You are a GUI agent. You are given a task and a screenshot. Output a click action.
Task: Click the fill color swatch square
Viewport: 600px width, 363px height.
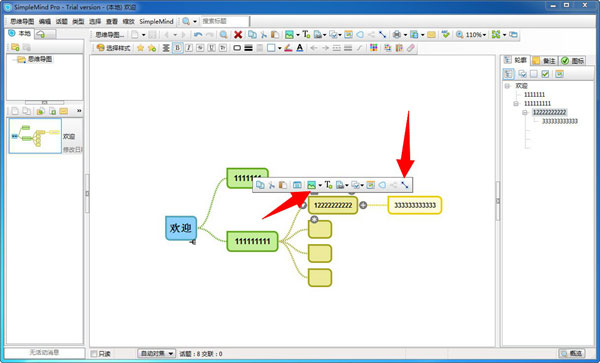tap(271, 48)
